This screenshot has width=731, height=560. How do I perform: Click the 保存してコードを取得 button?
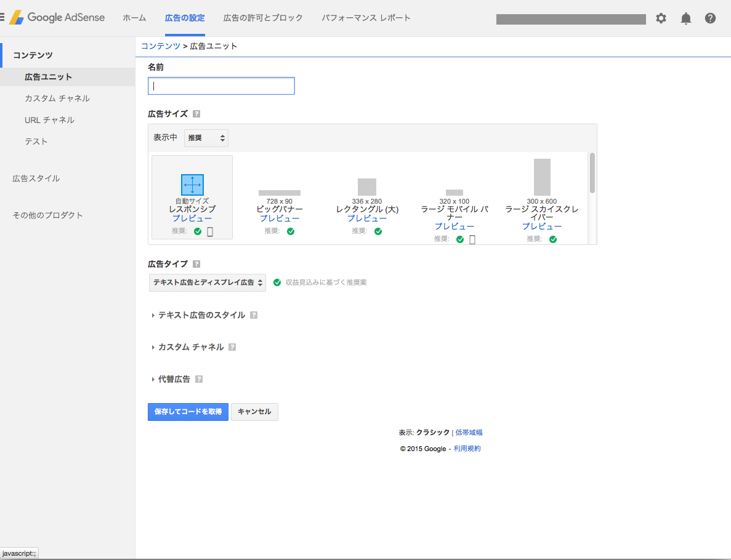tap(188, 412)
